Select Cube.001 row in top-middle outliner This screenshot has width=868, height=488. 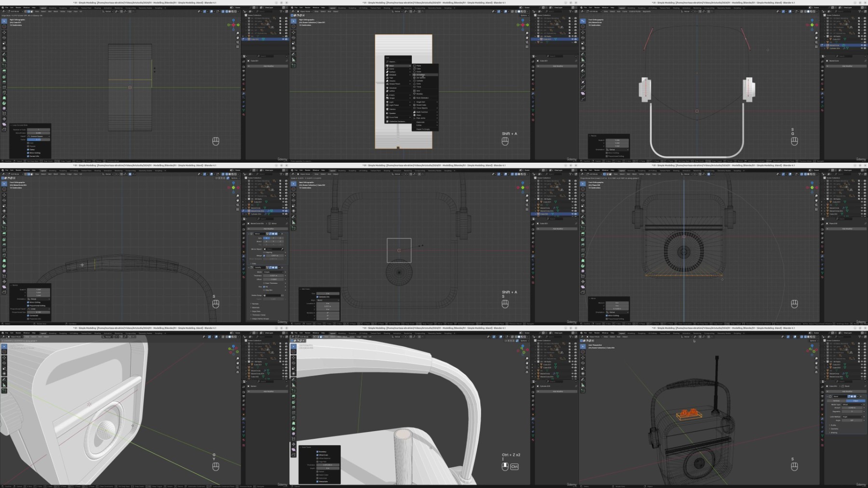pos(555,39)
